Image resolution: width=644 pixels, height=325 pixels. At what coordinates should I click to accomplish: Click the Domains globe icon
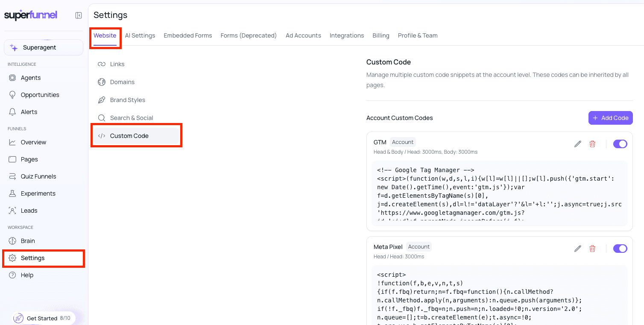pyautogui.click(x=102, y=82)
